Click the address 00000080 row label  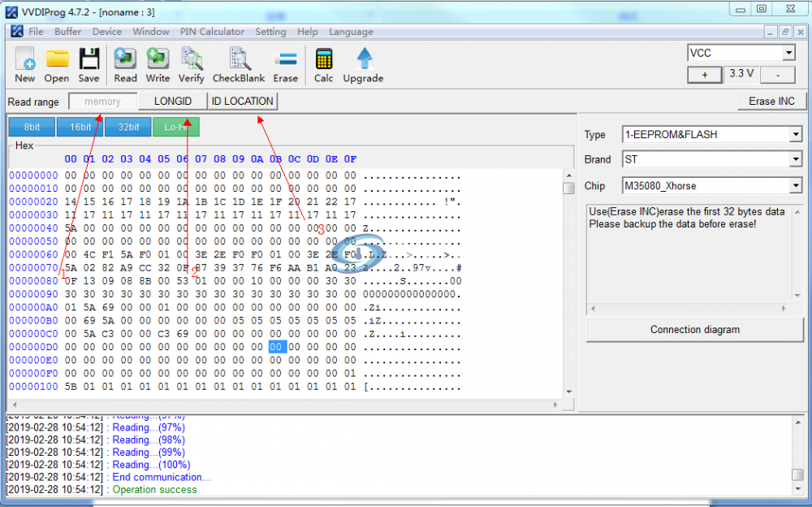[x=33, y=281]
